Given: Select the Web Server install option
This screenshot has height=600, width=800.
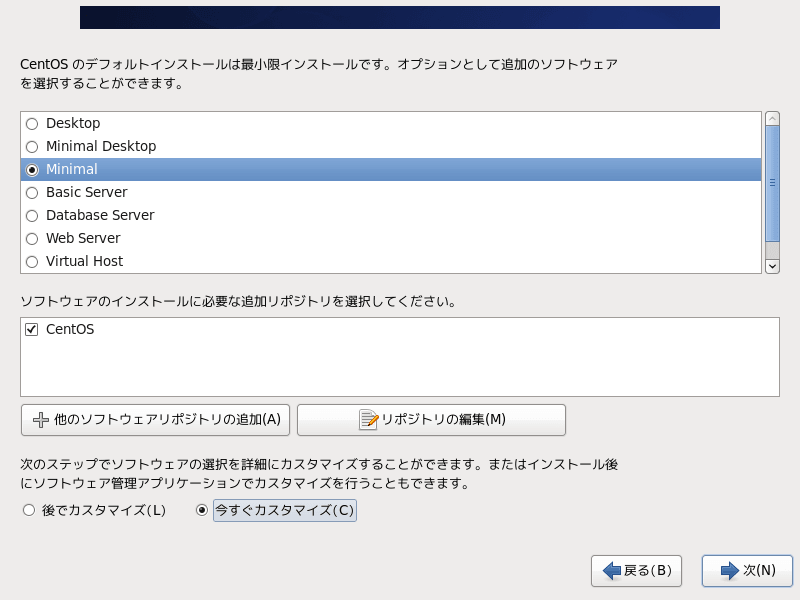Looking at the screenshot, I should click(x=31, y=238).
